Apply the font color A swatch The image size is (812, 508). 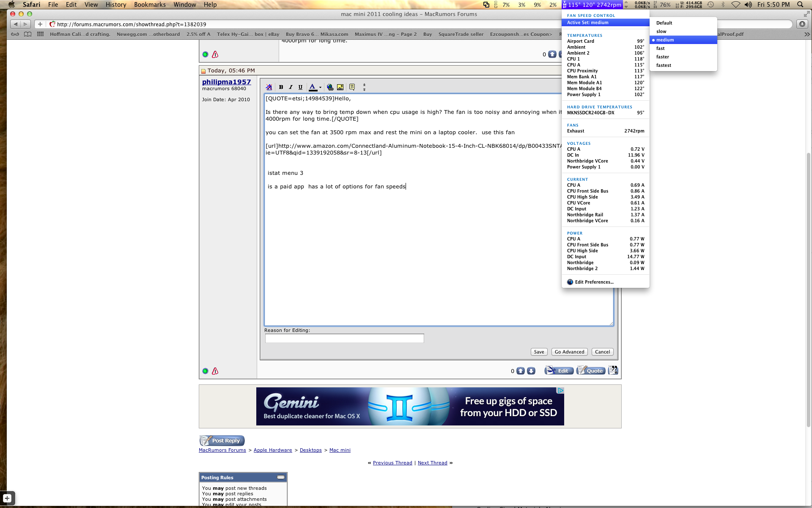(x=313, y=87)
